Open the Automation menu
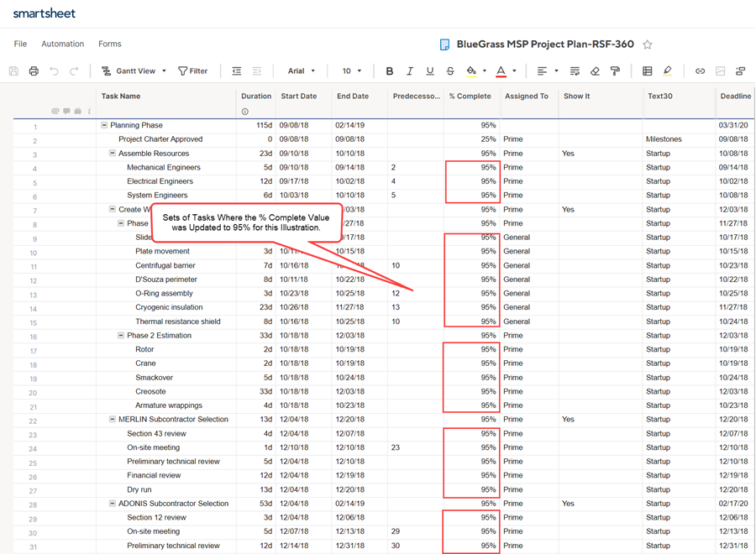The image size is (756, 554). 62,44
